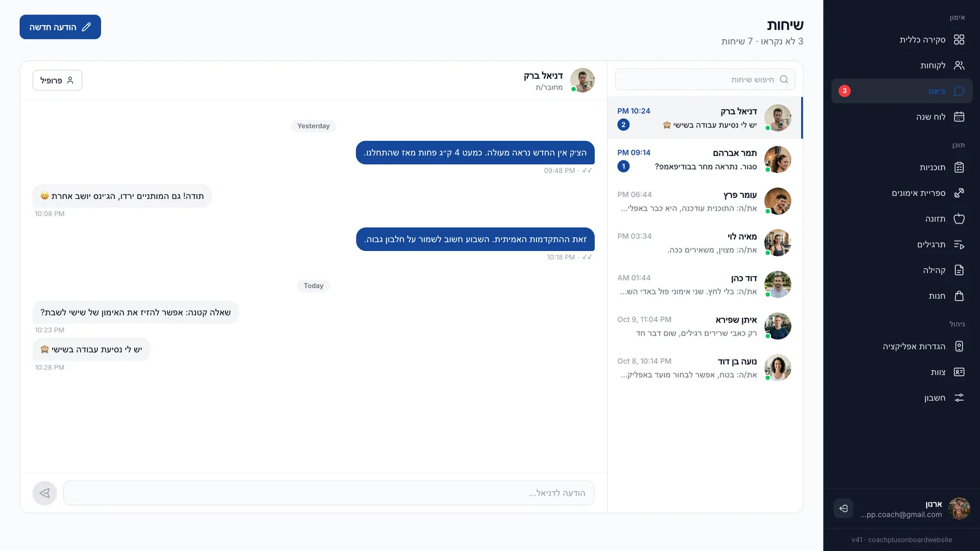Open ספריית אימונים dumbbell icon
Viewport: 980px width, 551px height.
[x=959, y=193]
